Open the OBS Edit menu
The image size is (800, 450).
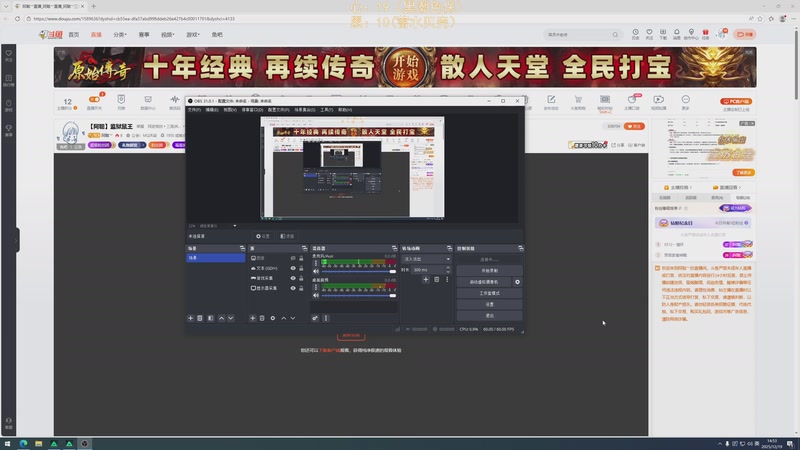click(x=212, y=110)
